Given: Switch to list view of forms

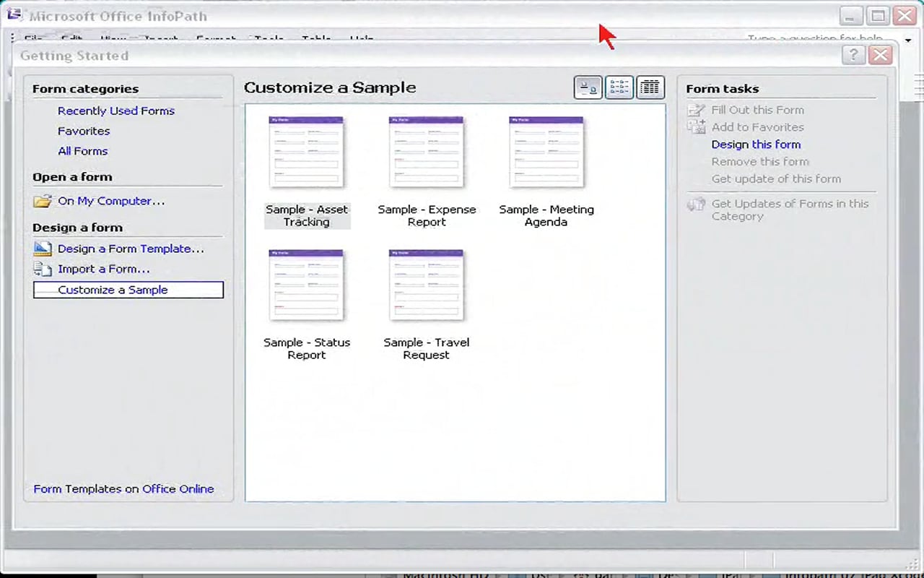Looking at the screenshot, I should coord(619,87).
